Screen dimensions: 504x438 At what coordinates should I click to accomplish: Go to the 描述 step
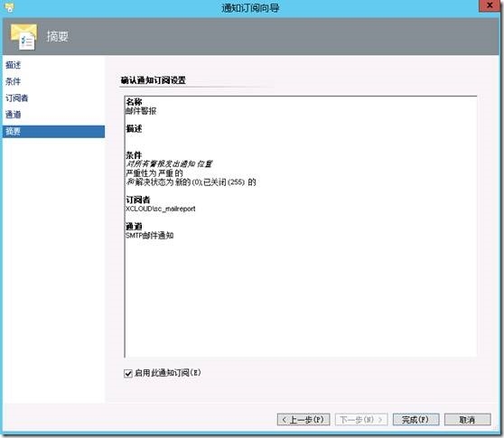[x=14, y=65]
